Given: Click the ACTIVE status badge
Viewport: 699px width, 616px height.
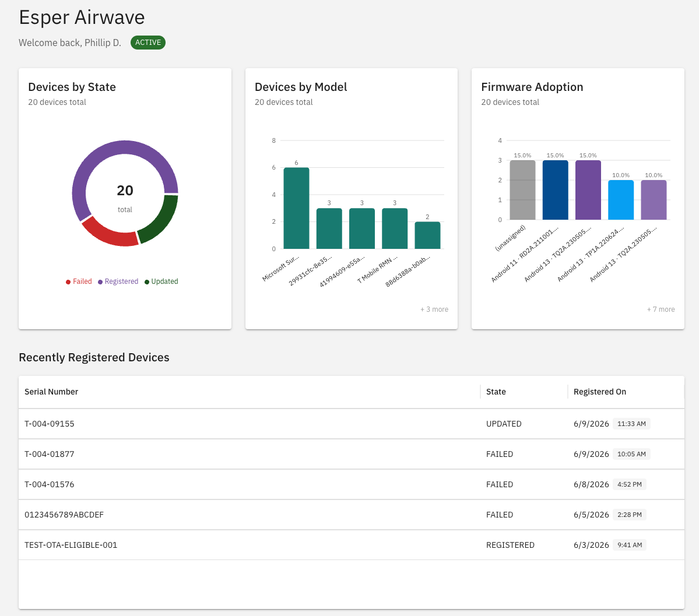Looking at the screenshot, I should coord(148,43).
